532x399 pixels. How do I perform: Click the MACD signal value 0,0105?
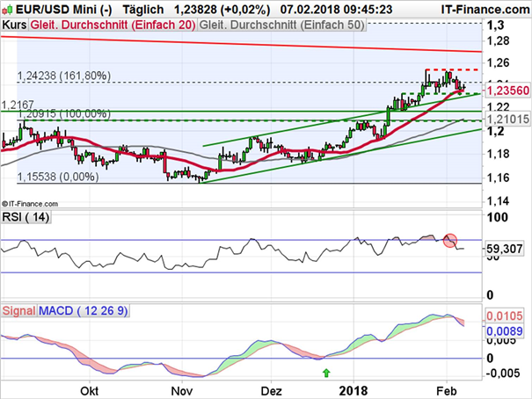(504, 316)
